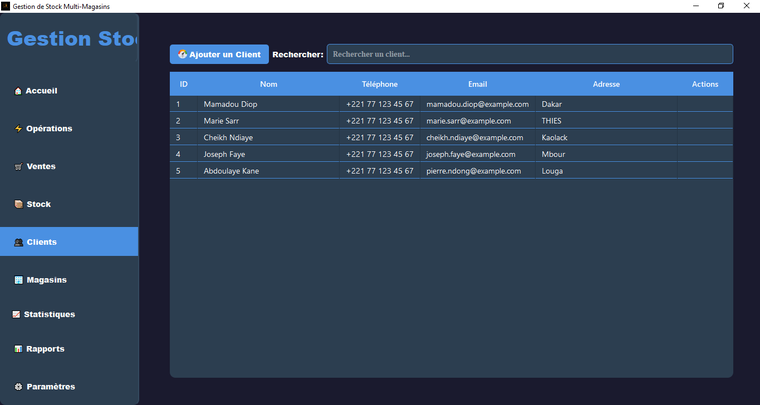
Task: Click the Adresse column header
Action: [x=606, y=85]
